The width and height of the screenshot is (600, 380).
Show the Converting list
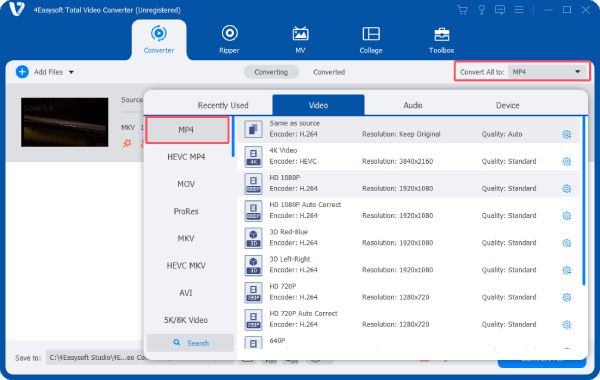pyautogui.click(x=271, y=72)
